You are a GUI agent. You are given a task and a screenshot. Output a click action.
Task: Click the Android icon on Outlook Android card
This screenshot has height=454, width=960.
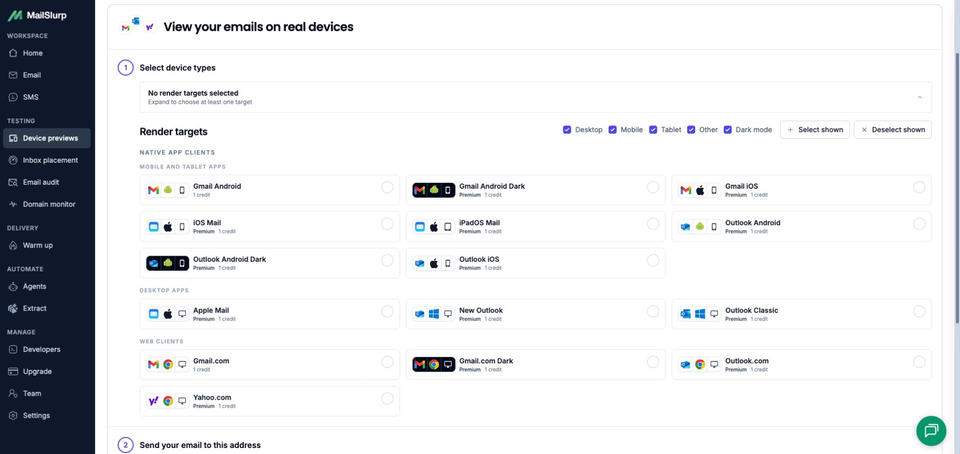tap(700, 227)
